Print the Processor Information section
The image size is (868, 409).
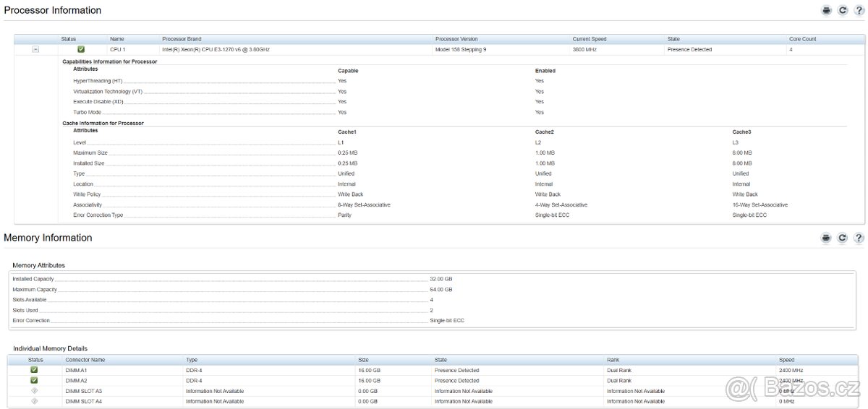tap(826, 11)
